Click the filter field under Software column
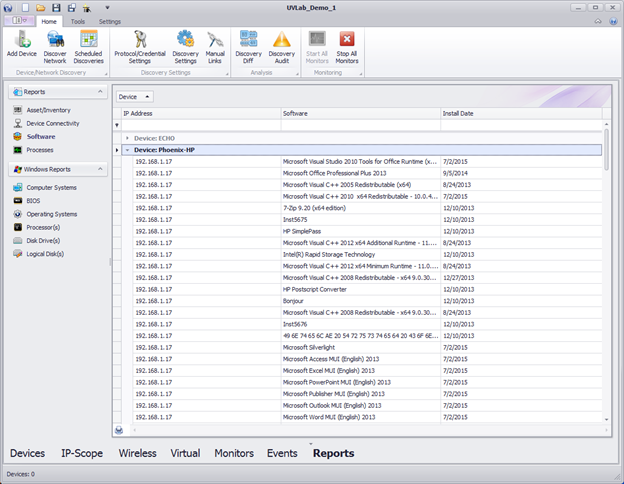This screenshot has height=484, width=624. pyautogui.click(x=358, y=125)
